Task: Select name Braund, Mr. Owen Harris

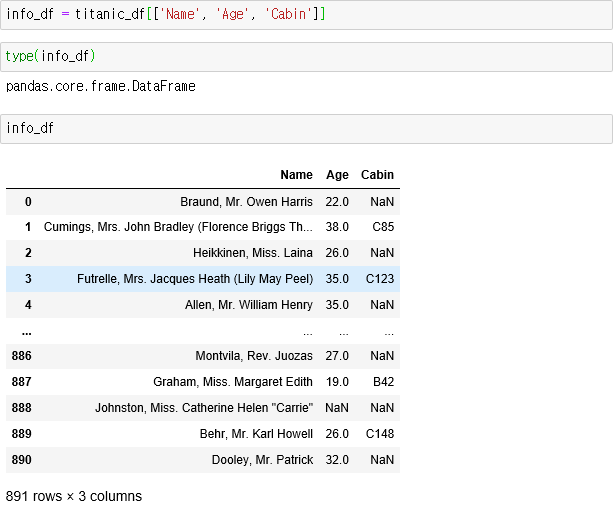Action: 246,202
